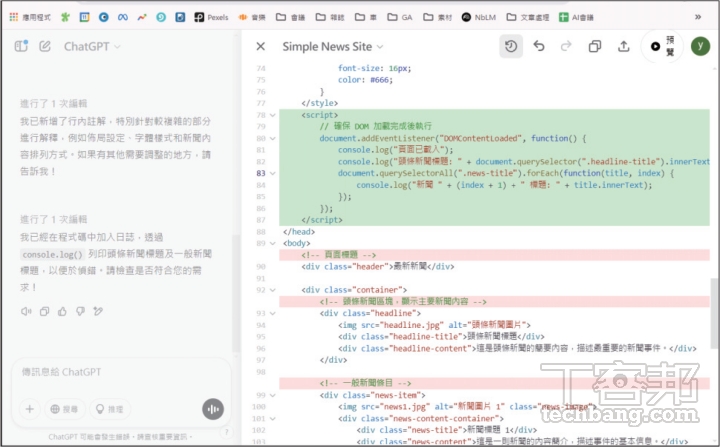Image resolution: width=720 pixels, height=447 pixels.
Task: Give the reply a thumbs up
Action: point(62,311)
